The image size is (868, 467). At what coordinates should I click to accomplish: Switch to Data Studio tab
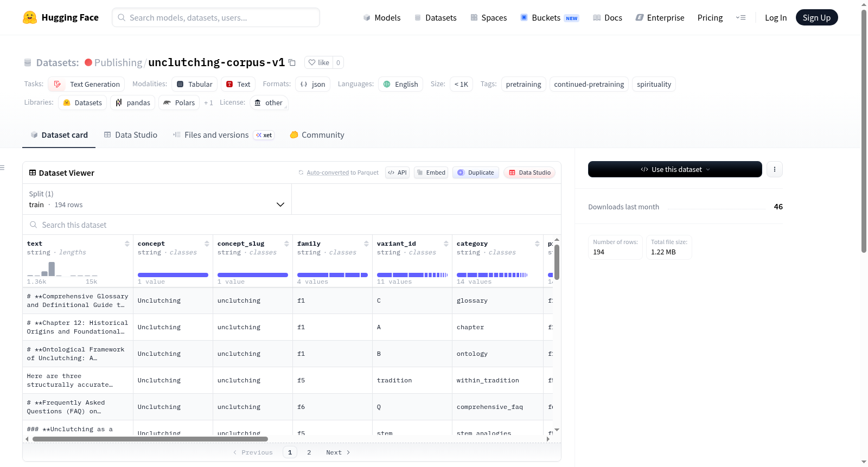tap(131, 135)
